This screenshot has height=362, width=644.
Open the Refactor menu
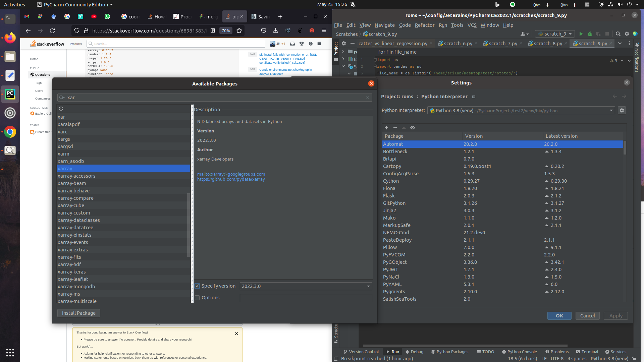tap(424, 25)
